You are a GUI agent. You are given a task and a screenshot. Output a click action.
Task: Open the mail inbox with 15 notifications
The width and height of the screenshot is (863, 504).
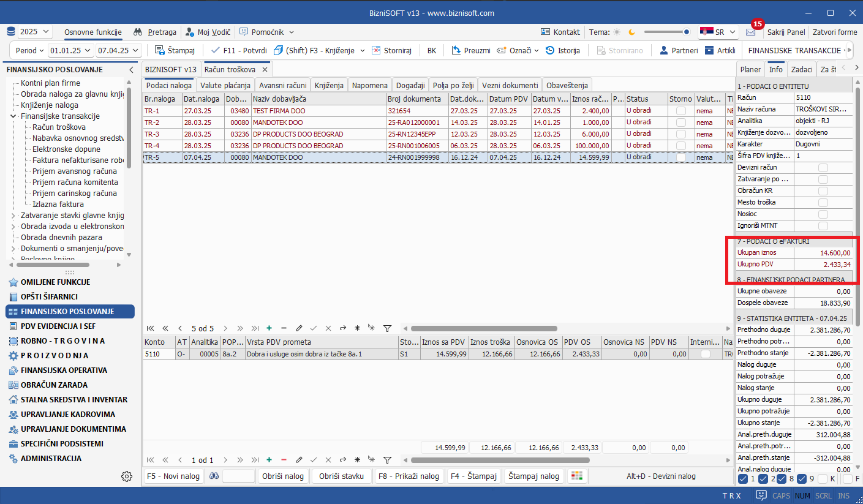pyautogui.click(x=750, y=32)
